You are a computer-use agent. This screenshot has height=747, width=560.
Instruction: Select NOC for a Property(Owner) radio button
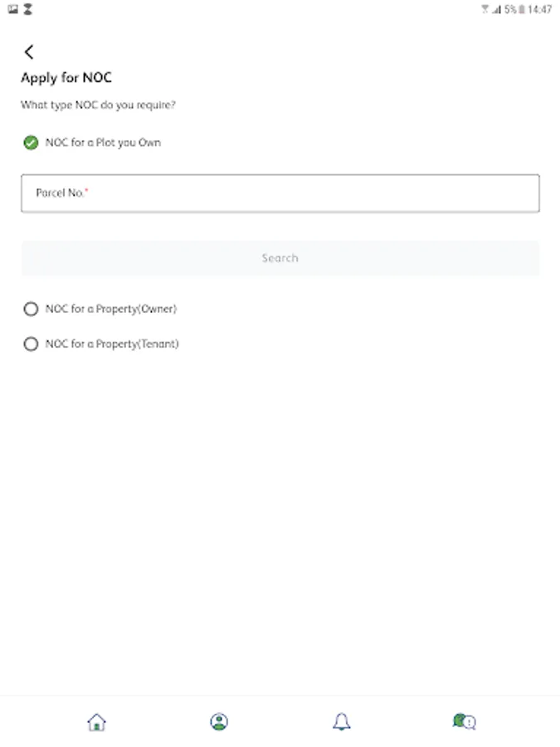point(31,309)
